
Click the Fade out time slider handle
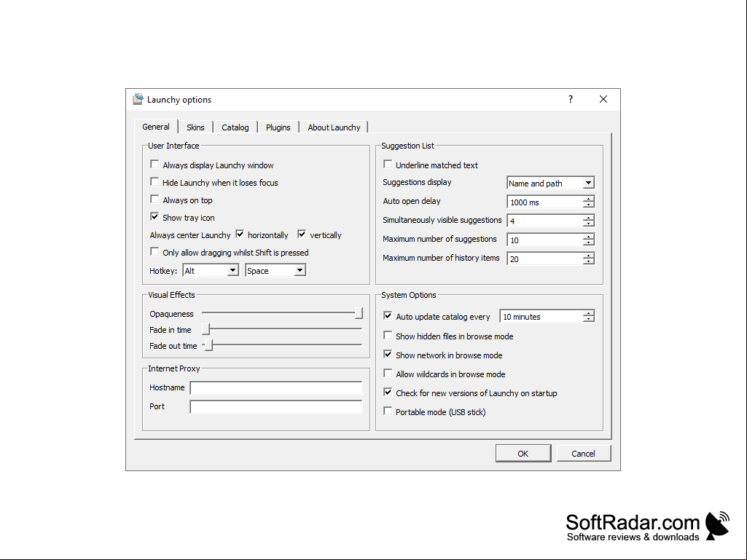tap(208, 344)
